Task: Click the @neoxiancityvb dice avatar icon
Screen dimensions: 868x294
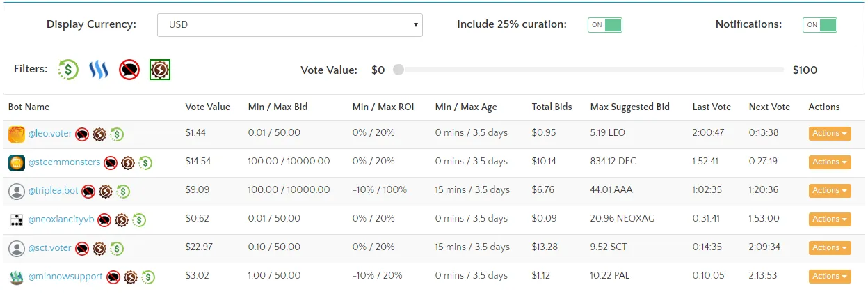Action: [x=17, y=220]
